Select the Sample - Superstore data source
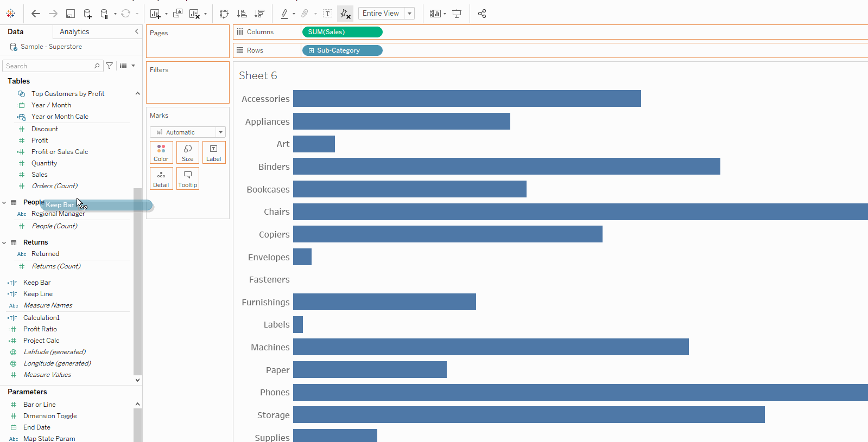The width and height of the screenshot is (868, 442). [51, 47]
